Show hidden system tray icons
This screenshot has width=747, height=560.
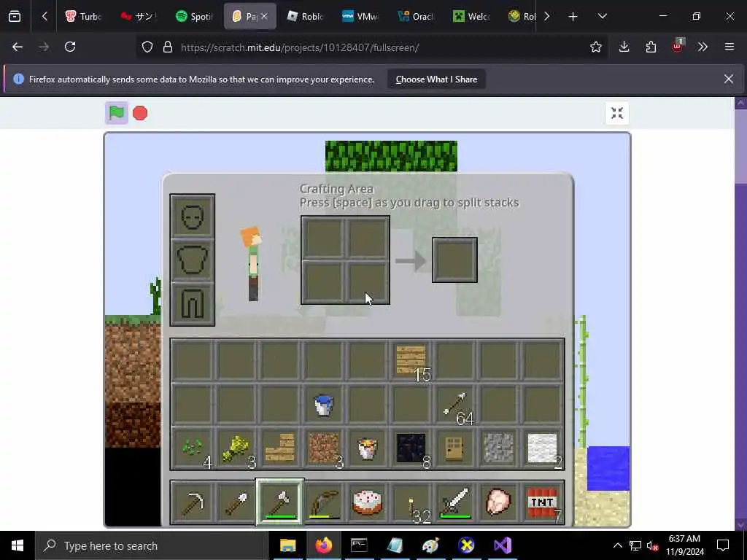click(617, 545)
